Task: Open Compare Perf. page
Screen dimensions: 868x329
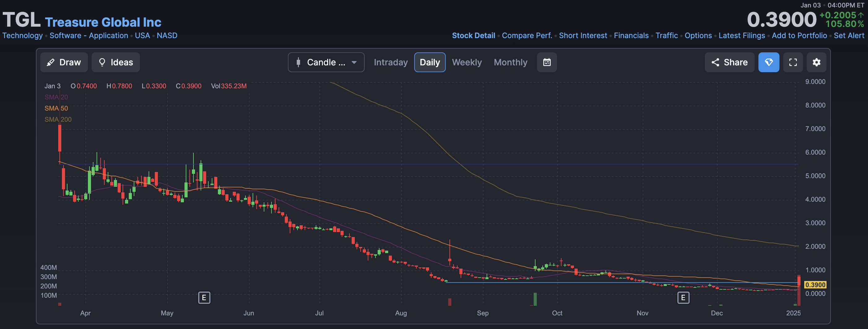Action: click(527, 35)
